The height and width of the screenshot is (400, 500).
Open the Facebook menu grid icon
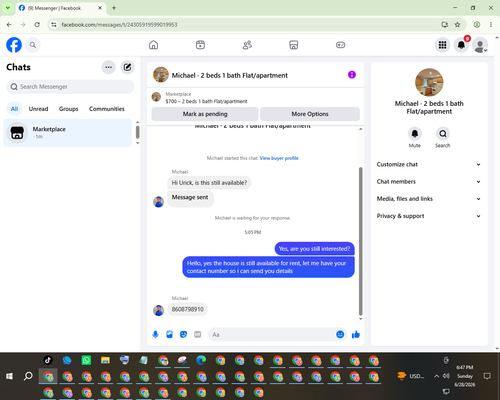pos(442,45)
